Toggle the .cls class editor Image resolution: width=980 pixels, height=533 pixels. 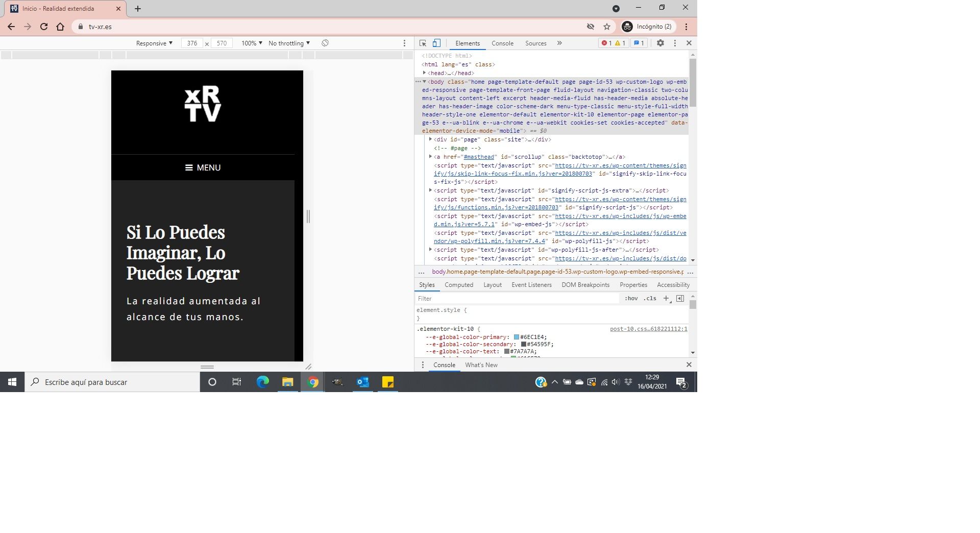(650, 299)
